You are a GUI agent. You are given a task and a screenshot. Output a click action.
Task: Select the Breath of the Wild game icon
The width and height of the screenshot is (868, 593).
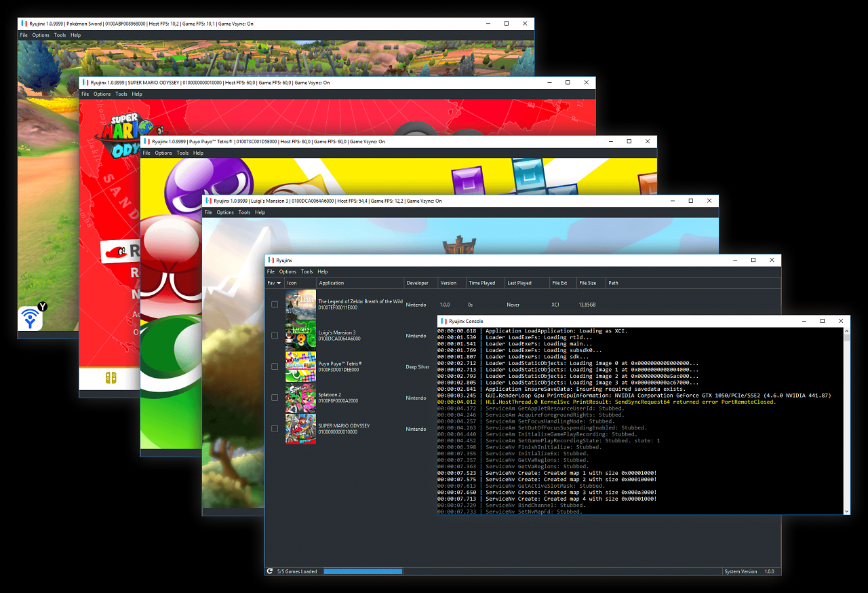[300, 305]
